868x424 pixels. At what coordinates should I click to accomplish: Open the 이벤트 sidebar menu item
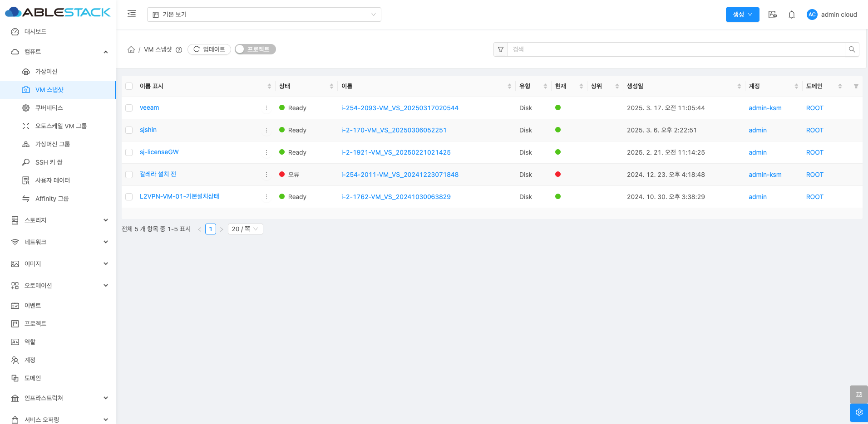(x=33, y=306)
